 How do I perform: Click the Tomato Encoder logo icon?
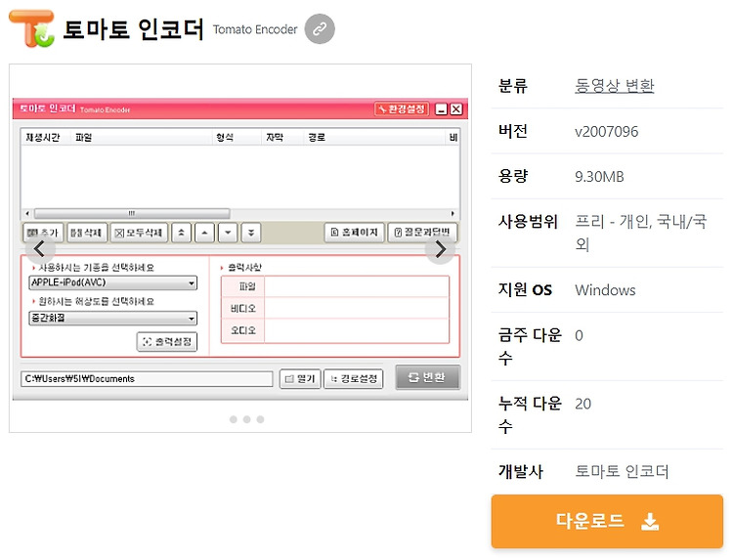(32, 29)
